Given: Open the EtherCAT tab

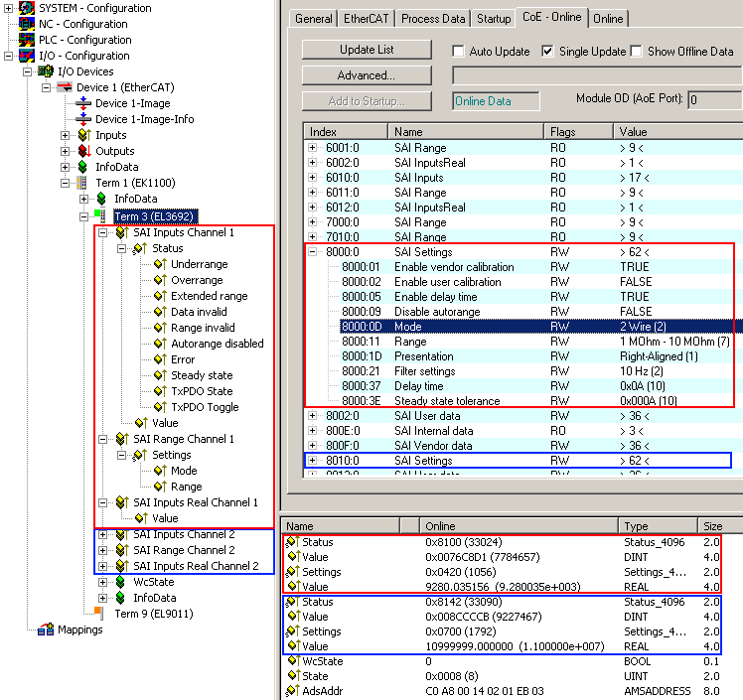Looking at the screenshot, I should [x=366, y=19].
